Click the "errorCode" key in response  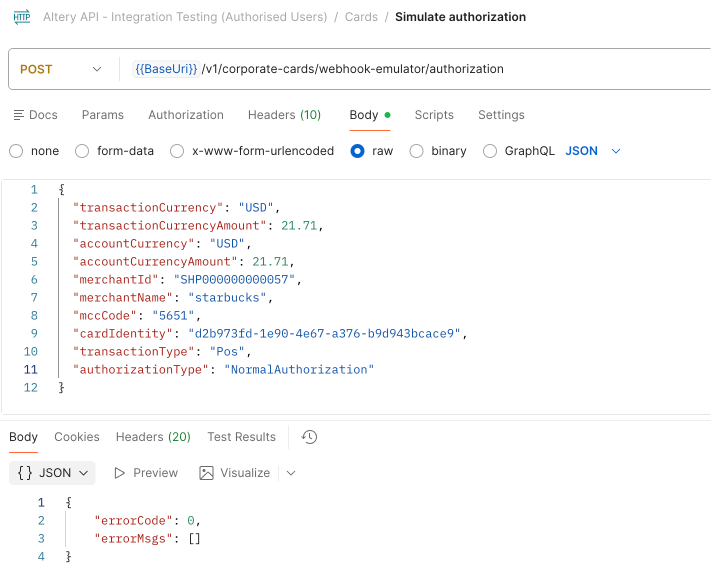[133, 521]
